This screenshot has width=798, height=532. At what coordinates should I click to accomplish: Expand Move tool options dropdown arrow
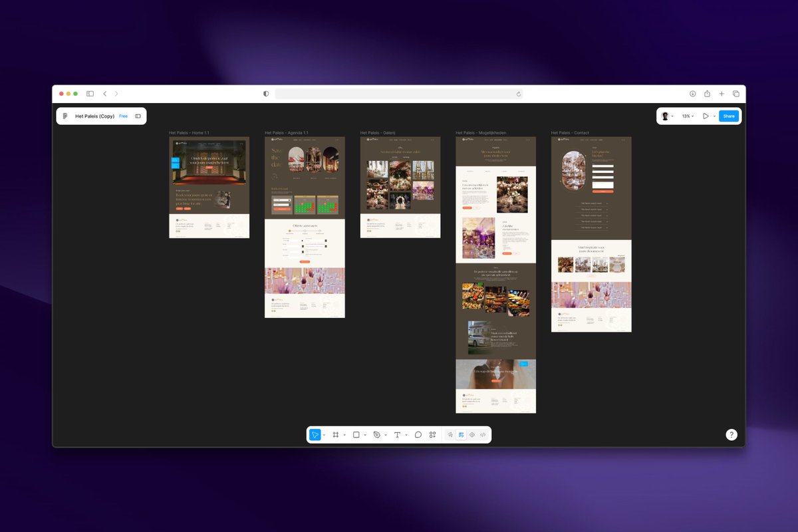coord(324,435)
